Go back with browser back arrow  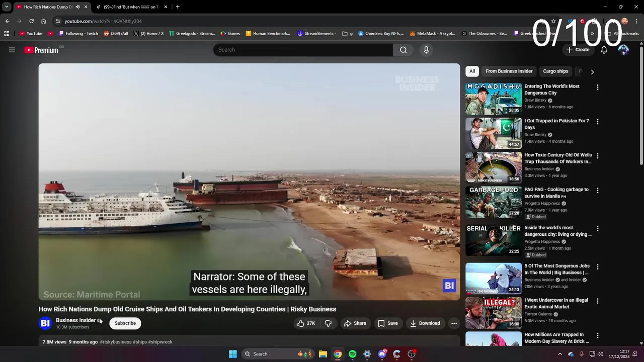tap(7, 21)
